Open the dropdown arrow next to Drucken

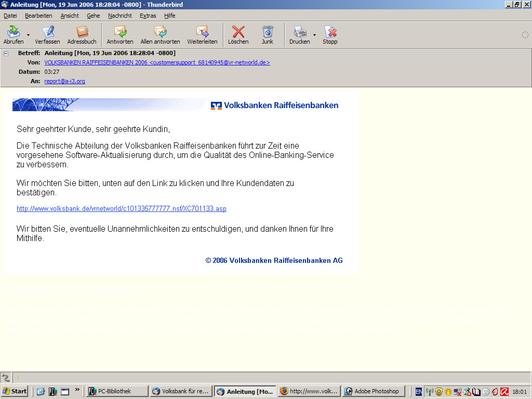click(x=314, y=35)
